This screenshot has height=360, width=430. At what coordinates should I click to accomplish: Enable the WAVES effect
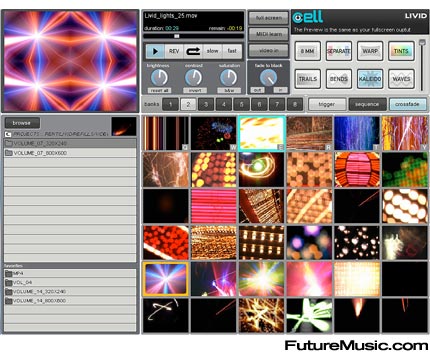(401, 79)
